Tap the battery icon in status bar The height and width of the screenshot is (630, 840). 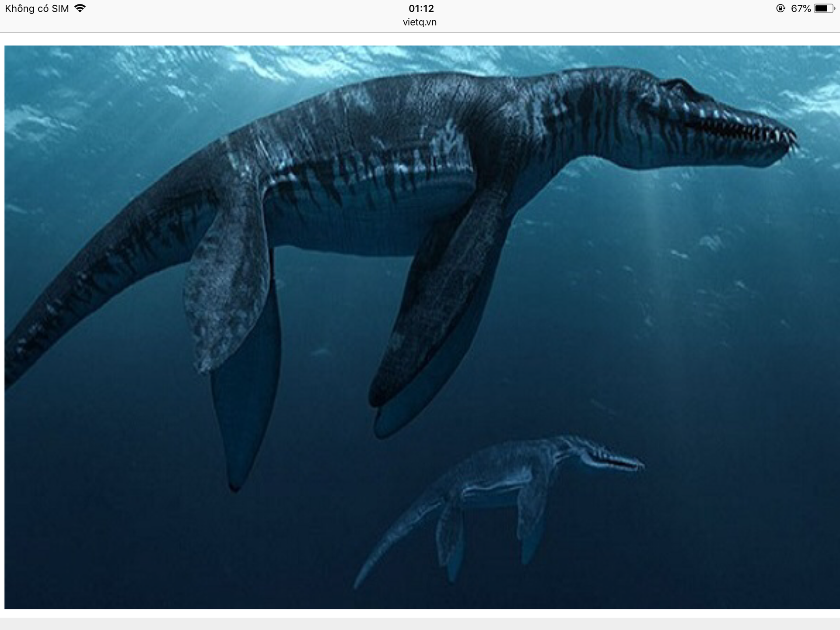[x=824, y=8]
